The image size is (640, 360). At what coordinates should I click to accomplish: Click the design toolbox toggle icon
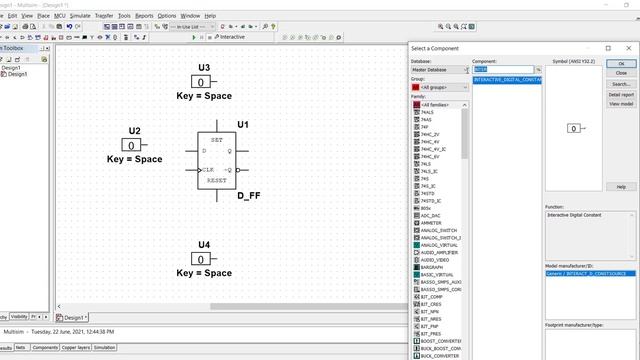[107, 27]
